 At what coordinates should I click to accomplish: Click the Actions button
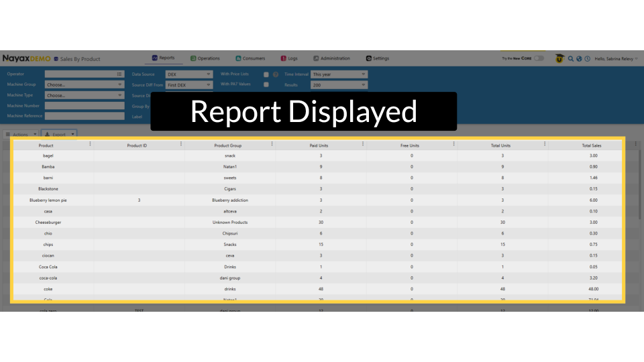tap(21, 134)
